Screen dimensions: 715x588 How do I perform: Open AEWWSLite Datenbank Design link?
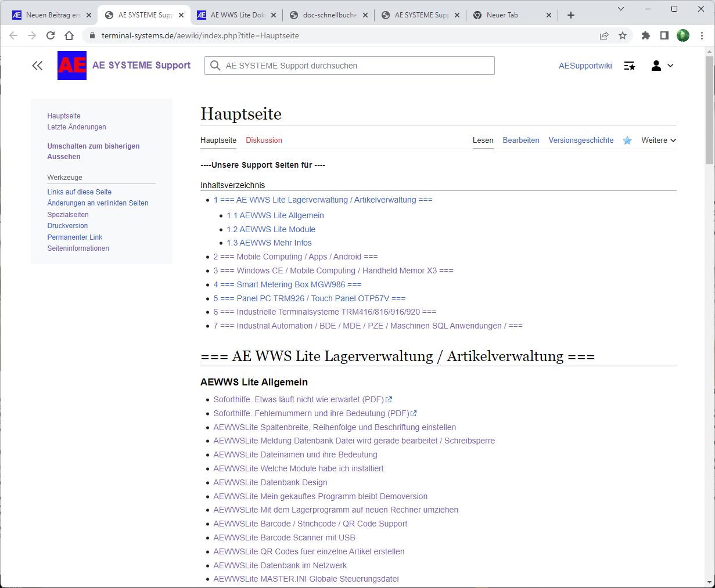[x=270, y=482]
